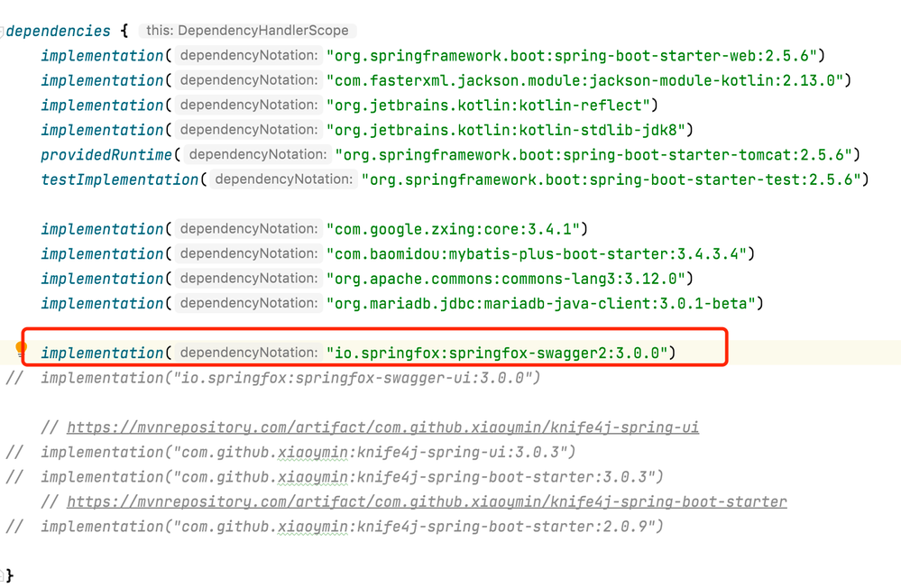Open the knife4j-spring-ui mvnrepository link
The image size is (901, 588).
click(382, 427)
